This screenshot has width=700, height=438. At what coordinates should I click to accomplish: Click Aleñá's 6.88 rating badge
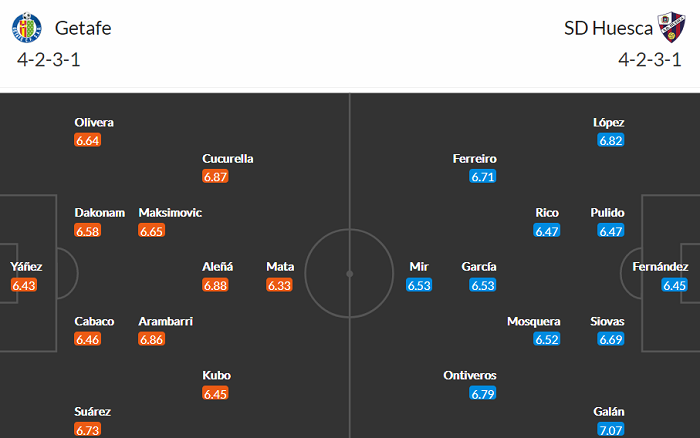(x=216, y=285)
